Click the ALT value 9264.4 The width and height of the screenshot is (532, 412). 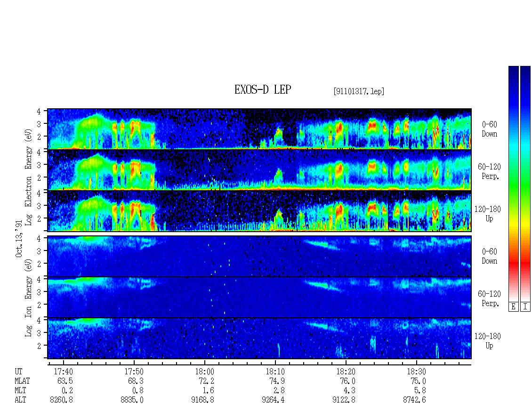pyautogui.click(x=273, y=400)
